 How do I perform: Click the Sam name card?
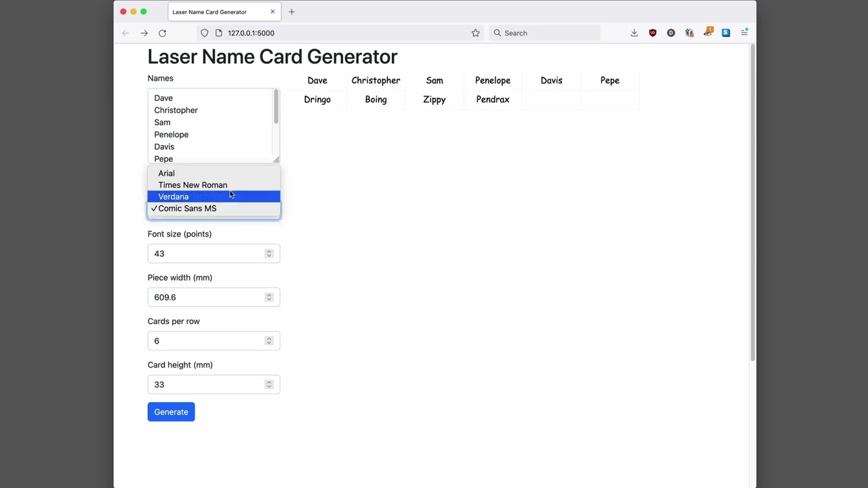tap(435, 80)
